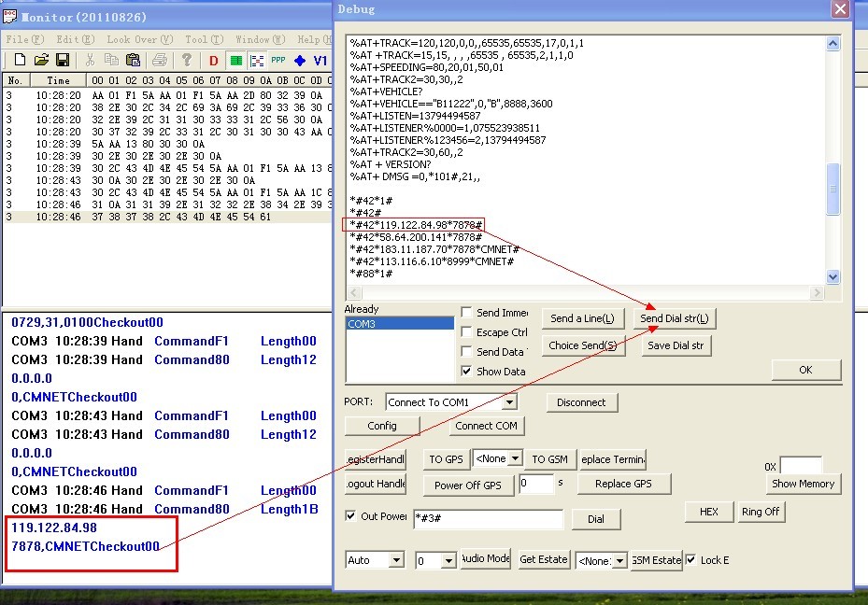Click the Power Off GPS button
Screen dimensions: 868x605
click(x=468, y=485)
